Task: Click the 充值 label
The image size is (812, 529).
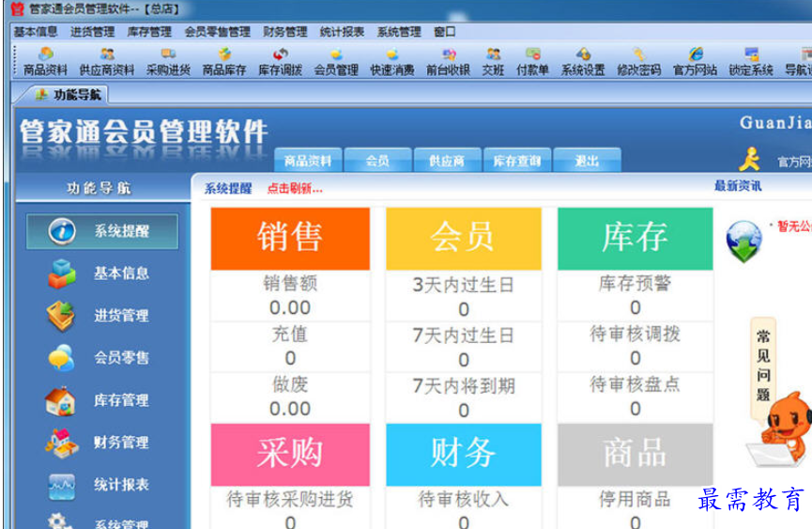Action: click(x=290, y=335)
